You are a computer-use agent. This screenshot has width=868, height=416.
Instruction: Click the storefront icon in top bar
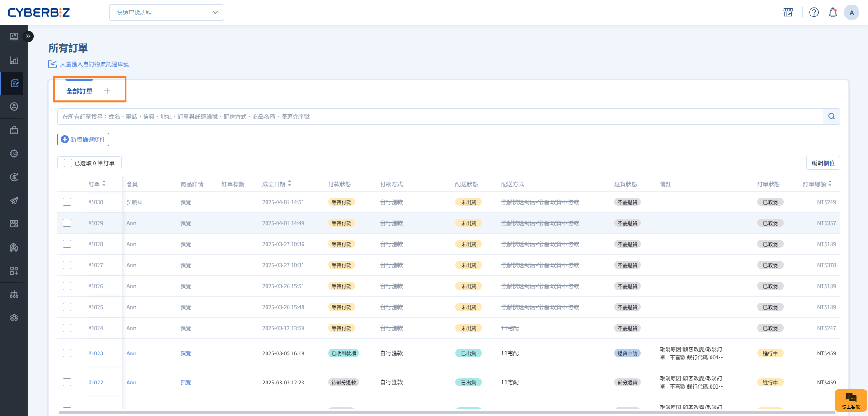pos(788,12)
